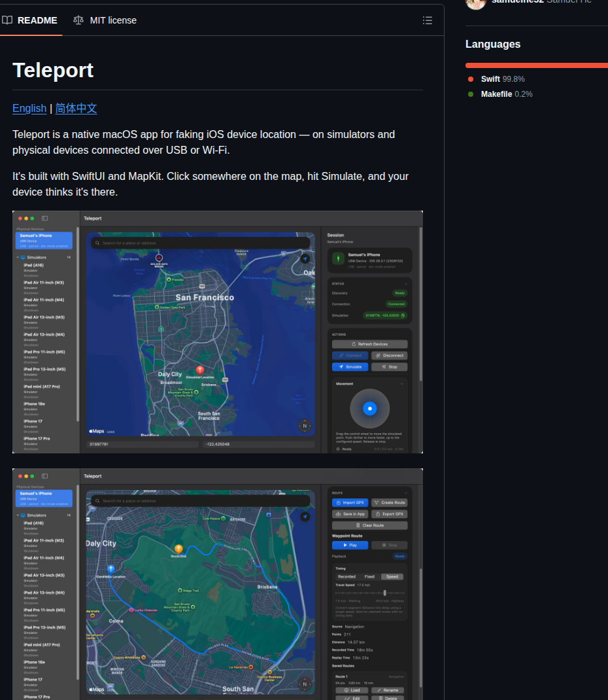
Task: Click sidebar toggle icon in first screenshot
Action: point(44,219)
